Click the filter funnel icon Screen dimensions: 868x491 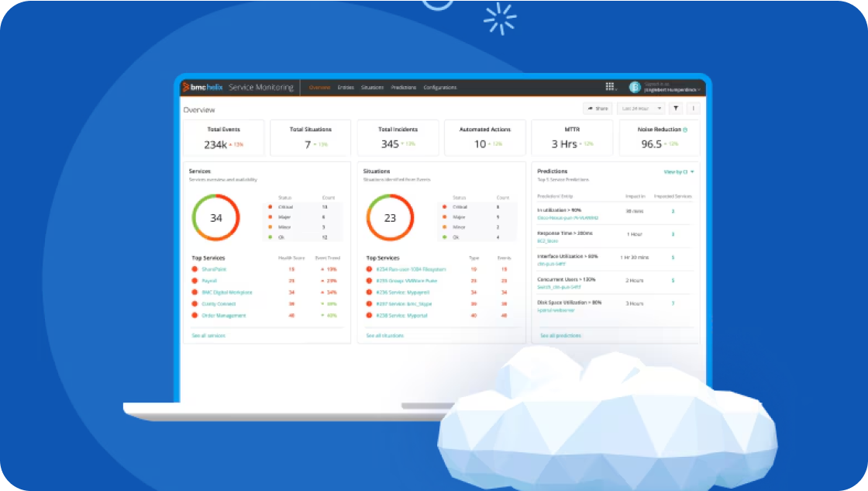click(x=676, y=109)
